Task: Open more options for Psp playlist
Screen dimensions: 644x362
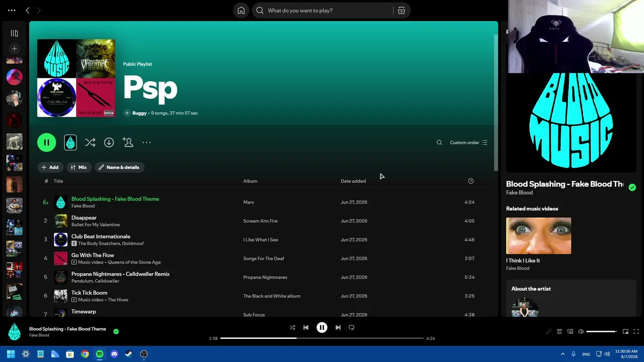Action: (x=146, y=143)
